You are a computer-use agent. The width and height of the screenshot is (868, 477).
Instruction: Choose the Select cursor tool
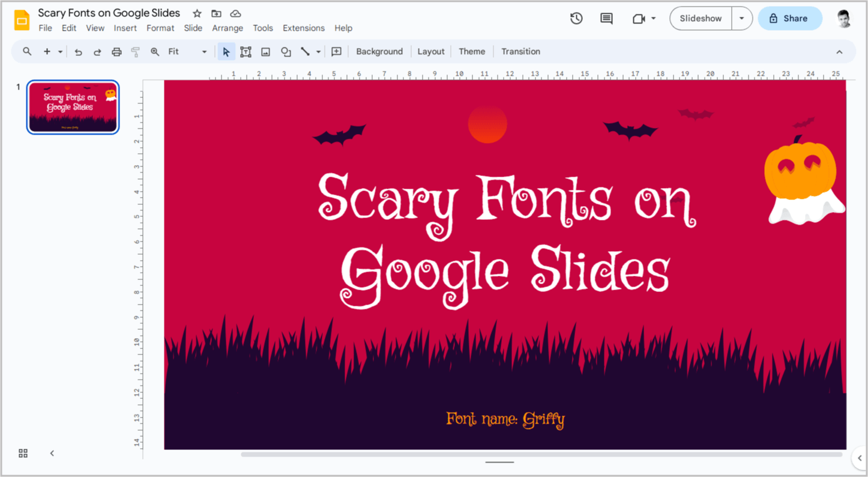coord(226,52)
